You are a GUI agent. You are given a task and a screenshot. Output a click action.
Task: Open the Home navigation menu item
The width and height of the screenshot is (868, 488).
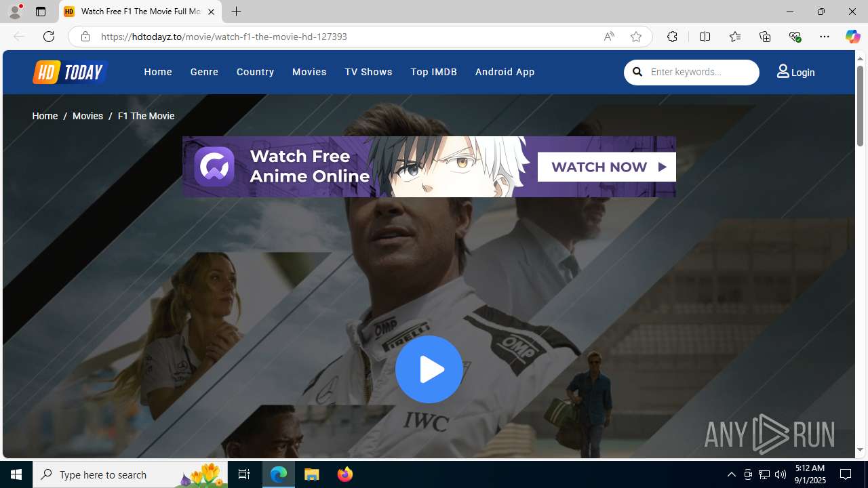(158, 72)
